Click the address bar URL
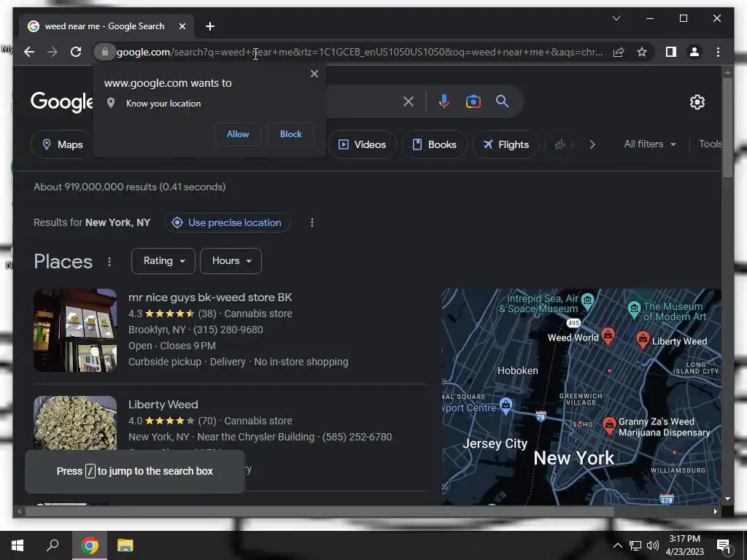747x560 pixels. [360, 52]
